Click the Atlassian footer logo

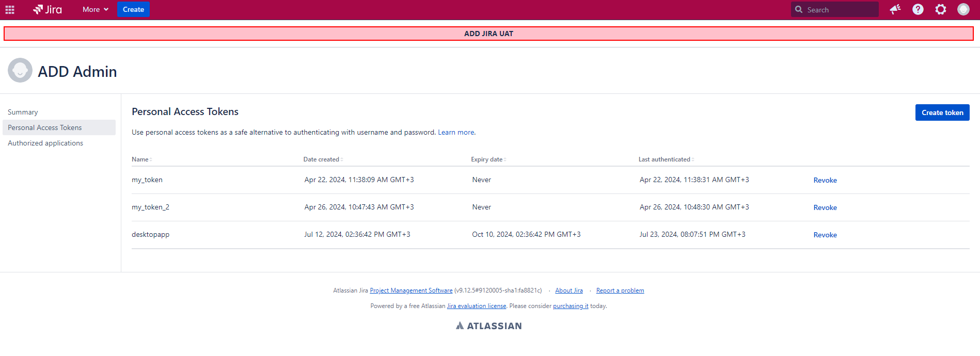[489, 326]
